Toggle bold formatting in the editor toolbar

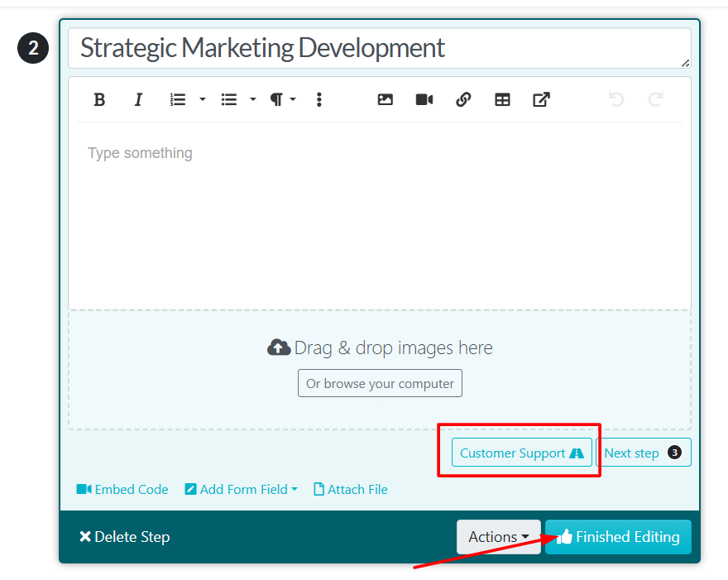click(x=99, y=100)
